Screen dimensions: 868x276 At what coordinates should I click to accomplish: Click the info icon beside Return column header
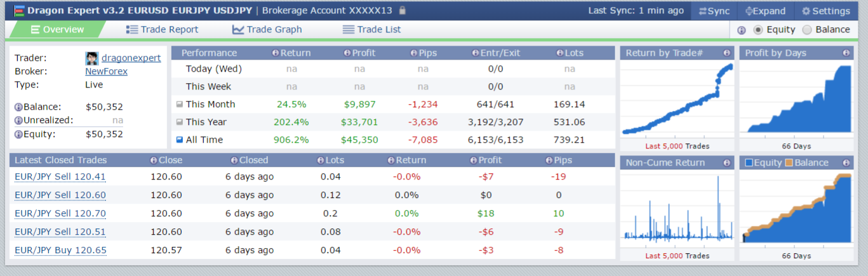275,53
